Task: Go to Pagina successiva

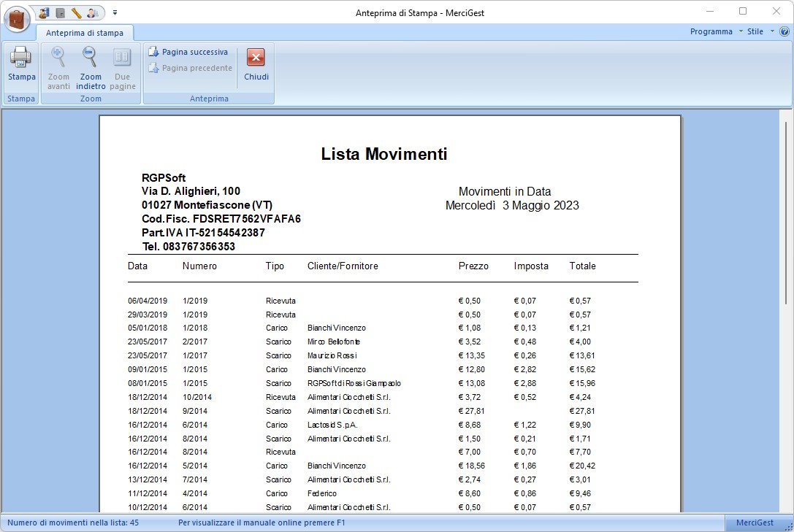Action: click(x=188, y=52)
